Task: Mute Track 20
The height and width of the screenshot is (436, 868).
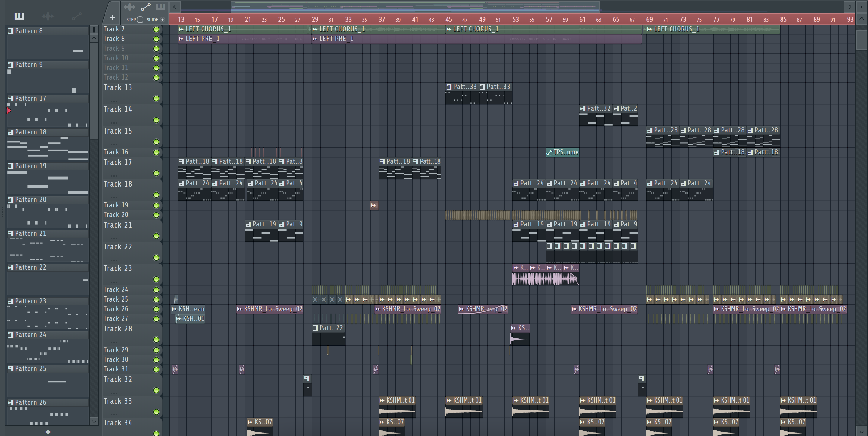Action: coord(156,215)
